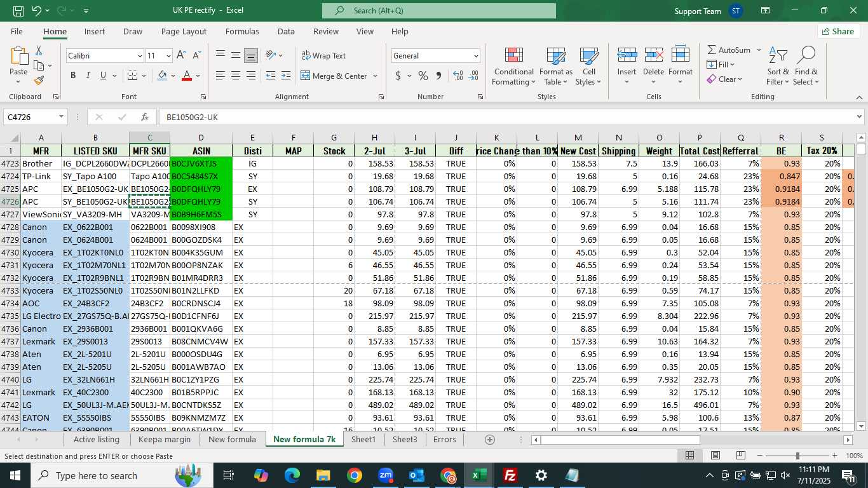Viewport: 868px width, 488px height.
Task: Increase font size with larger A
Action: (x=181, y=55)
